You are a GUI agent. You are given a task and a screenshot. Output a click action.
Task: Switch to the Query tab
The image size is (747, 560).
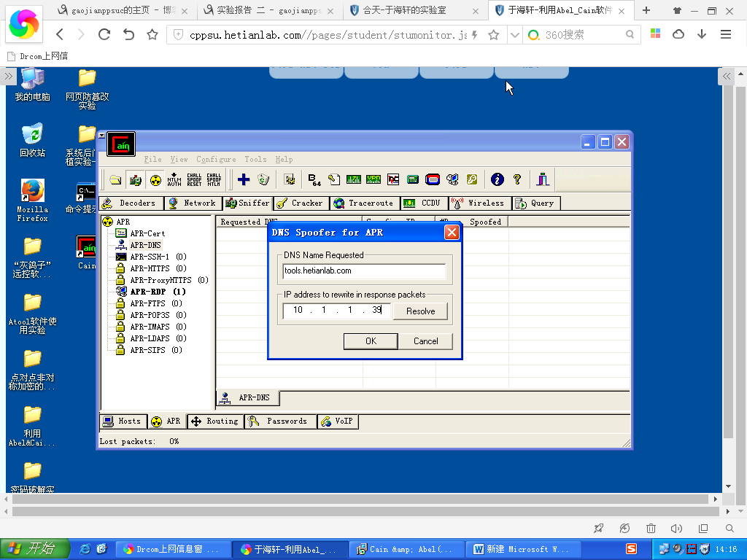coord(536,203)
